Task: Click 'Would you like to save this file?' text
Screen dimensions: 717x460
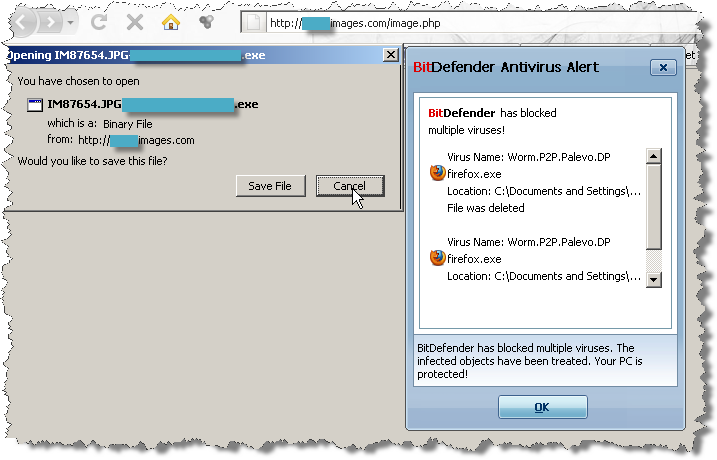Action: point(92,161)
